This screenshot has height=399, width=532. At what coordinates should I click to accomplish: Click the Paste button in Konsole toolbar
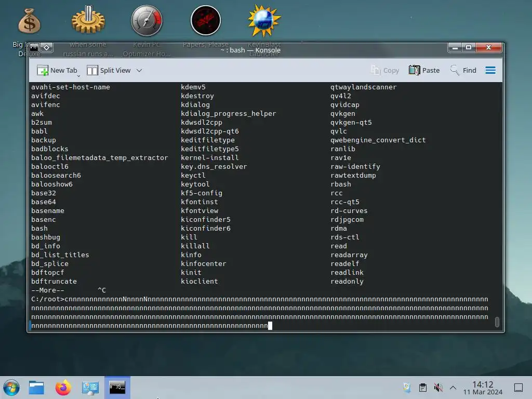pos(424,70)
